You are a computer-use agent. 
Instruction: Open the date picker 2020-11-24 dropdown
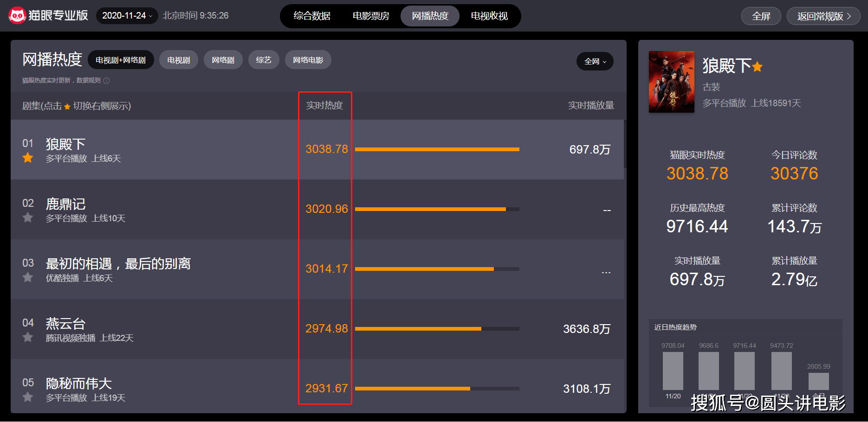[x=127, y=16]
